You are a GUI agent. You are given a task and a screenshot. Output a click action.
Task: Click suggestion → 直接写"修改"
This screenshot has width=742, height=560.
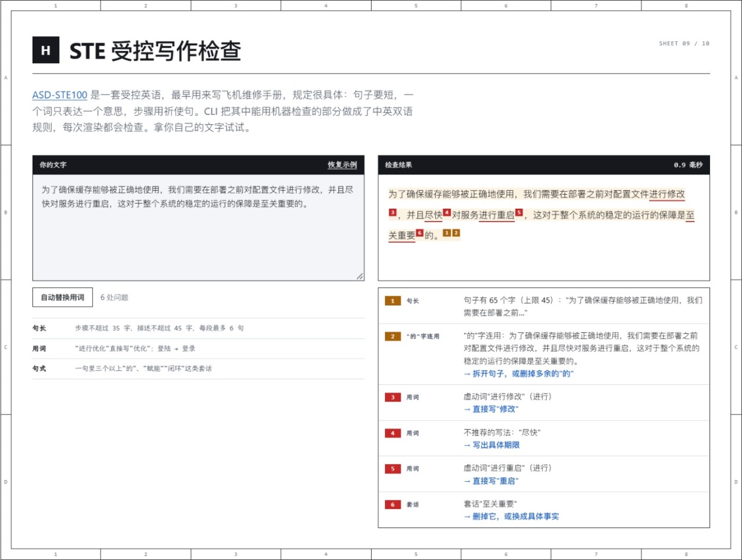[490, 409]
